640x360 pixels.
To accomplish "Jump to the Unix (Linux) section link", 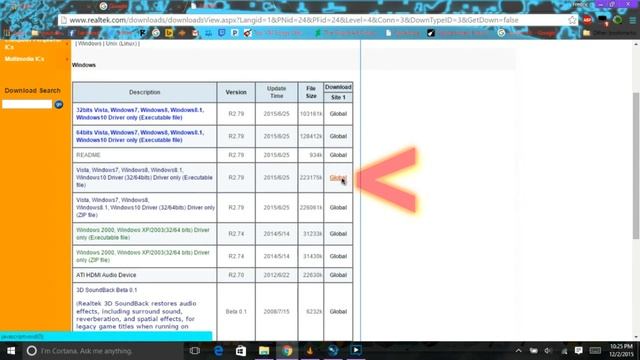I will tap(122, 43).
